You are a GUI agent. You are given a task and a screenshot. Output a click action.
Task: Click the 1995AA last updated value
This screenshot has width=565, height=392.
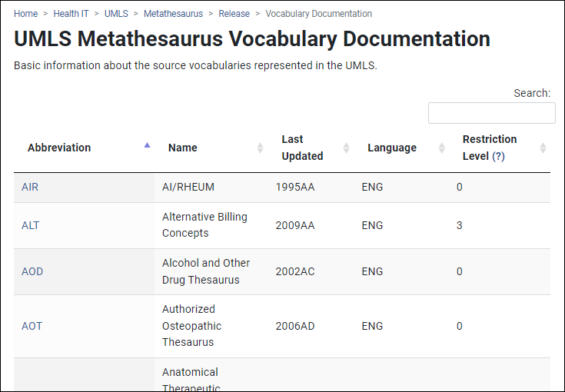point(295,187)
